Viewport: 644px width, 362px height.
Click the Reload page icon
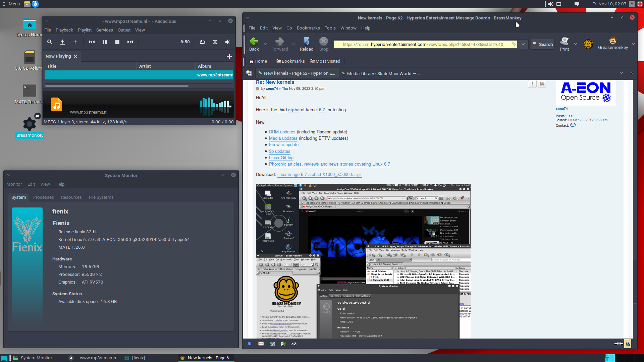tap(307, 44)
